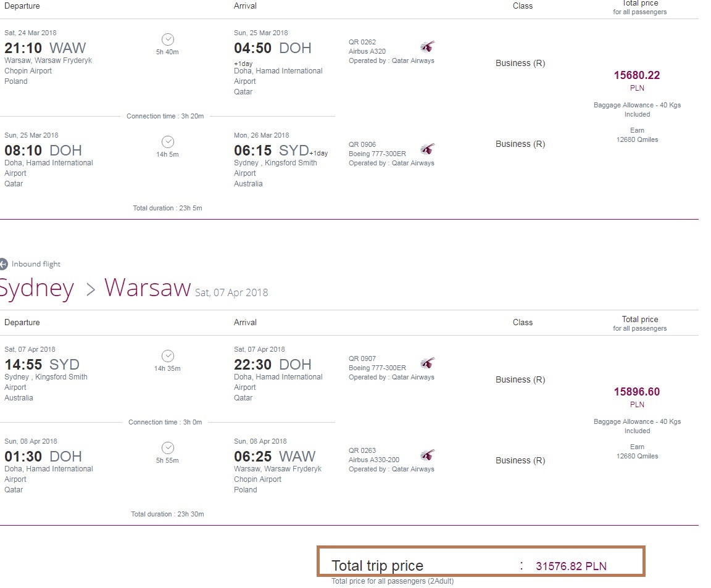Click Qatar Airways logo beside flight QR 0263
711x588 pixels.
427,455
